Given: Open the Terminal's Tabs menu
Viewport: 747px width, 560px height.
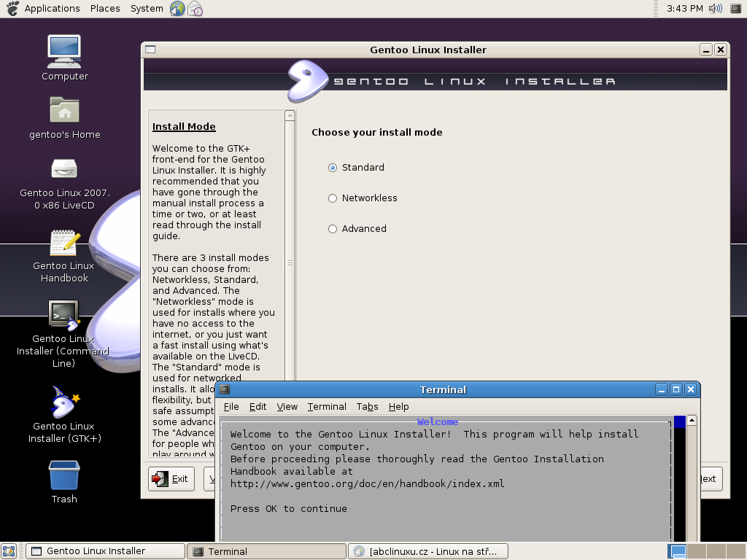Looking at the screenshot, I should pos(368,407).
